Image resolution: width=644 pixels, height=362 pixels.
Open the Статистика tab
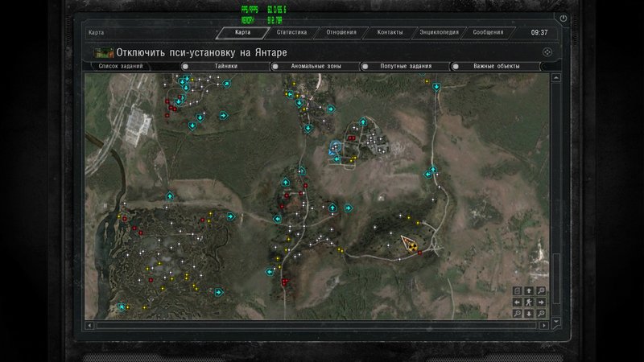(291, 33)
